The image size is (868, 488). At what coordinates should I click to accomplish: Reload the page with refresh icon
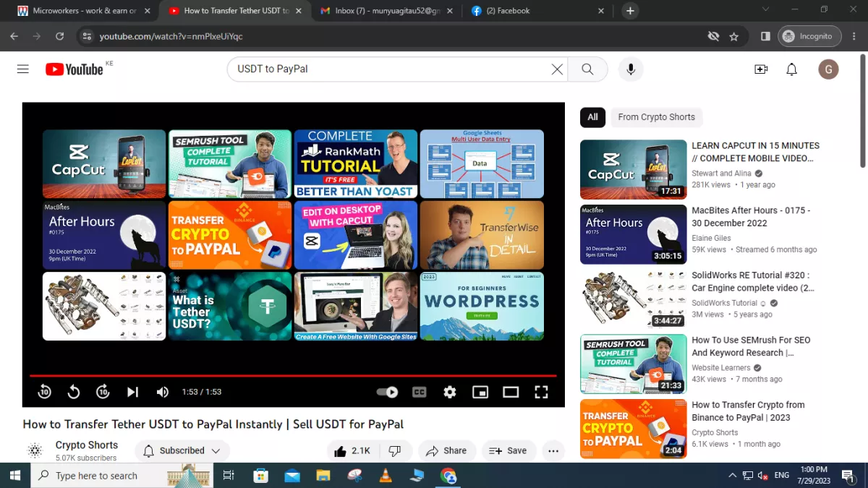pos(59,36)
